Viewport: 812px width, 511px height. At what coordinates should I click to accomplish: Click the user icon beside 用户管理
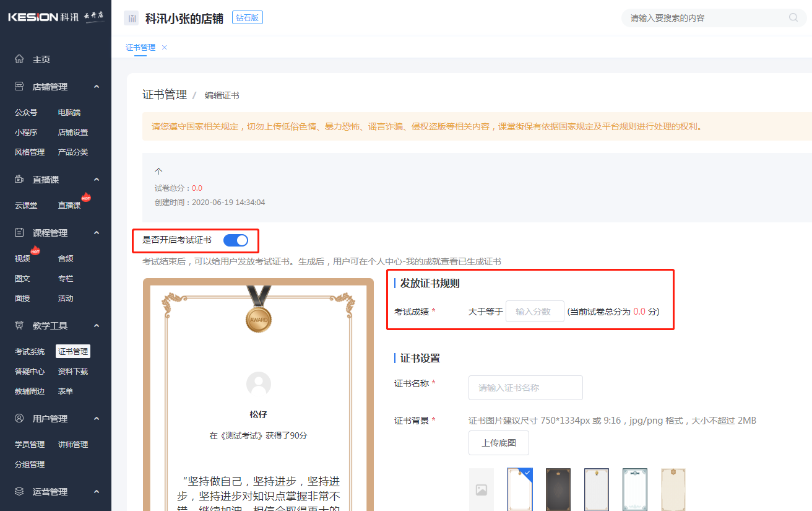point(19,418)
